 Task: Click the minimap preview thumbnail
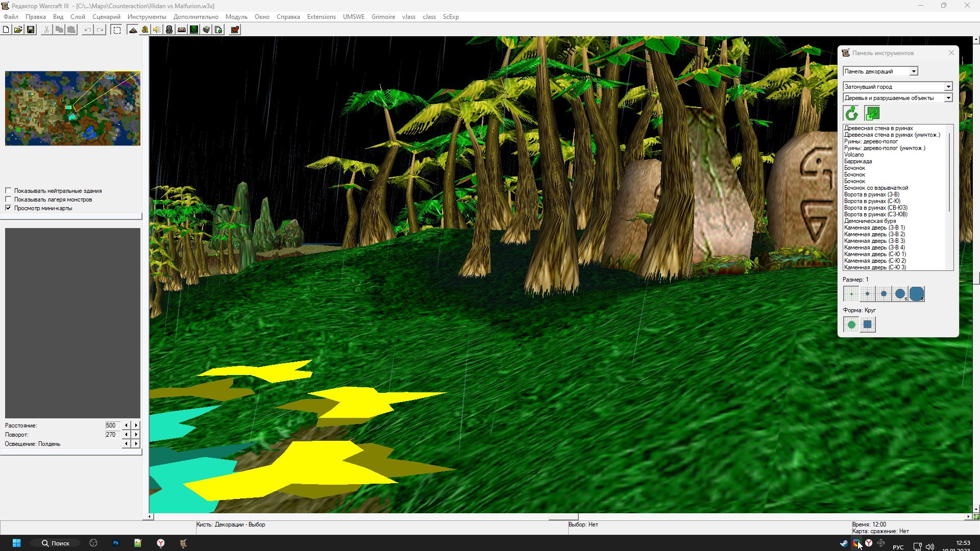coord(72,108)
